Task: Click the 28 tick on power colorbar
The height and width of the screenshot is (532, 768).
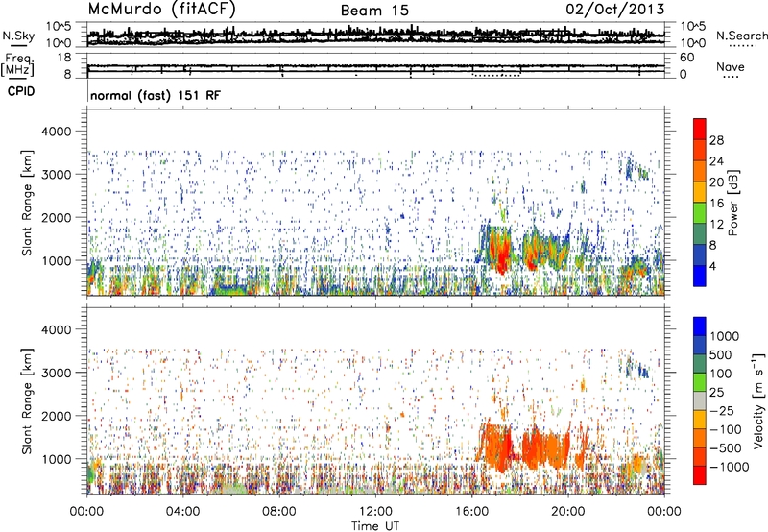Action: [716, 140]
